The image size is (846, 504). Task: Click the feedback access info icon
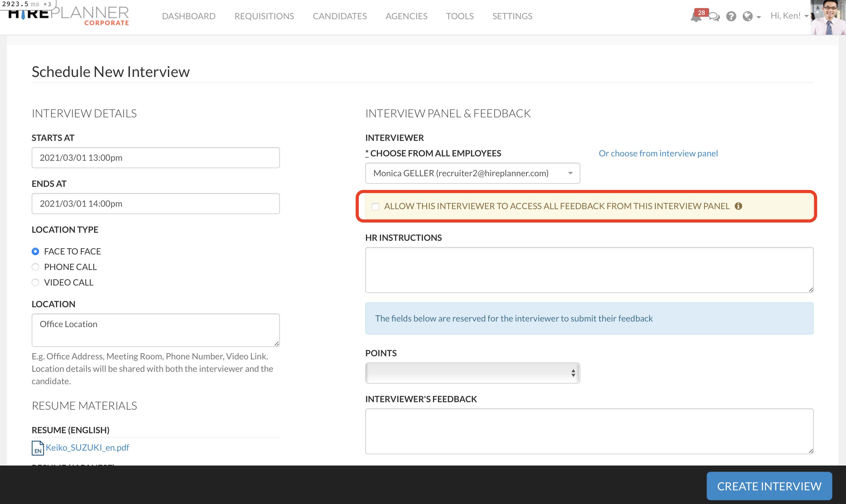coord(738,206)
